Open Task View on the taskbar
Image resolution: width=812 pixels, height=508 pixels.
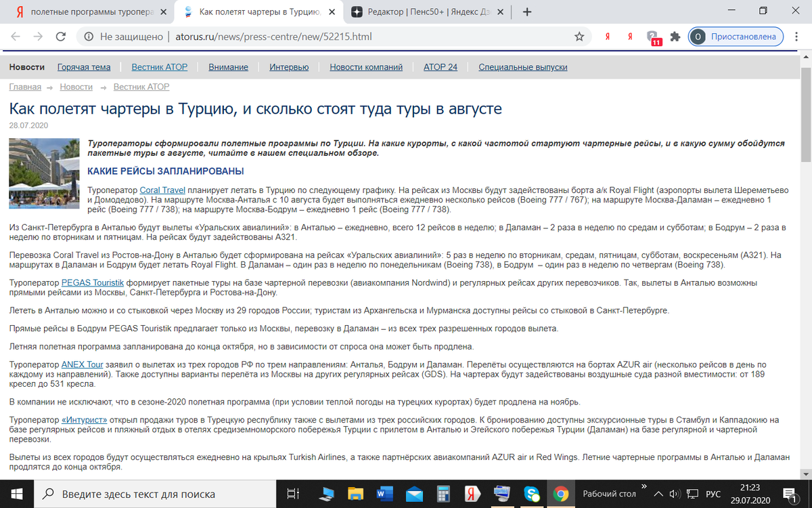pos(294,494)
